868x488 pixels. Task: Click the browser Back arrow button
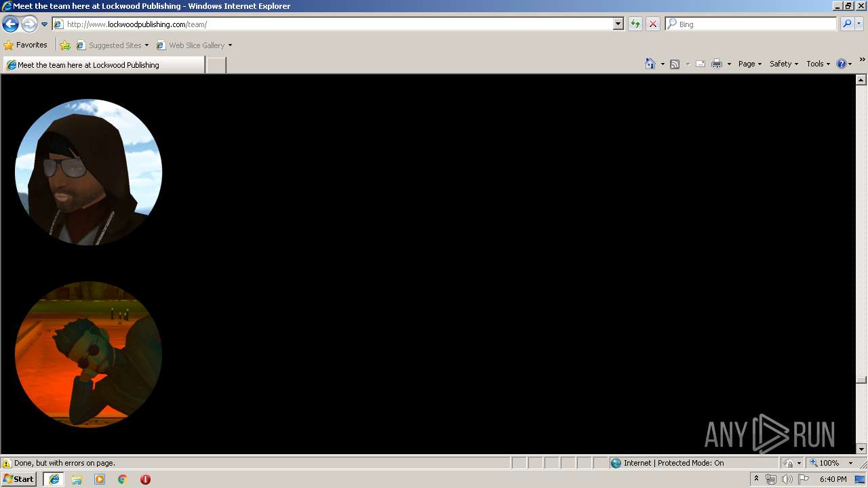click(x=10, y=24)
